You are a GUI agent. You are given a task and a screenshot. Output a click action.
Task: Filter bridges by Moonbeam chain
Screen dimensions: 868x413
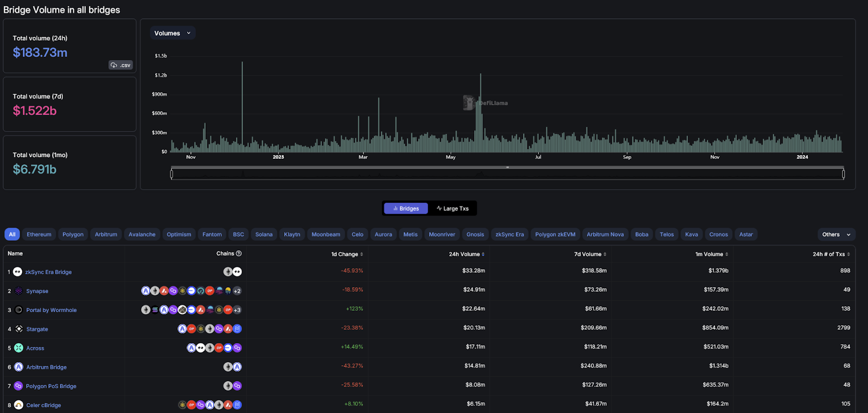326,235
